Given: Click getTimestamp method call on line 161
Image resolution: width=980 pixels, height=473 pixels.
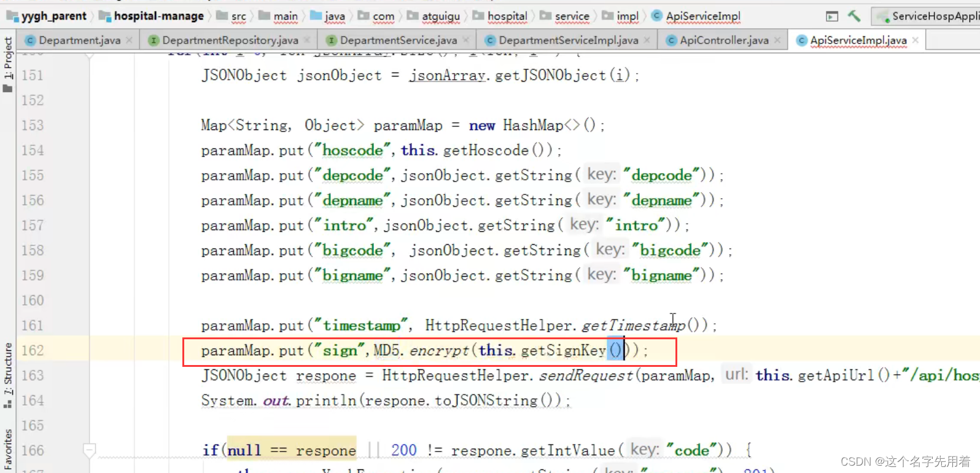Looking at the screenshot, I should click(634, 325).
